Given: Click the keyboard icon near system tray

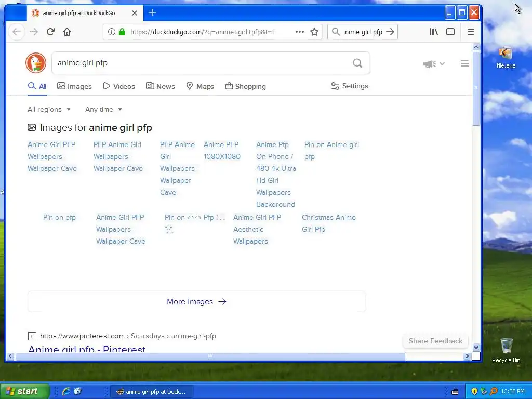Looking at the screenshot, I should 455,392.
